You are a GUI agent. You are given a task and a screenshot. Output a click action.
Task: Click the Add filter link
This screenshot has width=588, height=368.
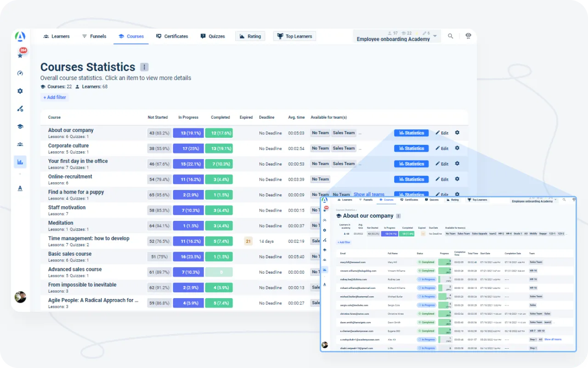pos(55,98)
